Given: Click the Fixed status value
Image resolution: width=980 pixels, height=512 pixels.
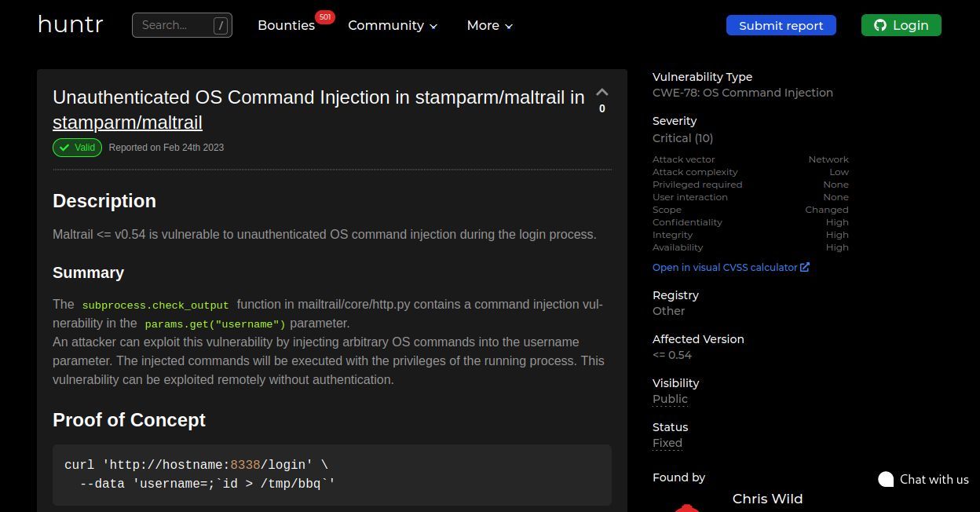Looking at the screenshot, I should click(667, 443).
